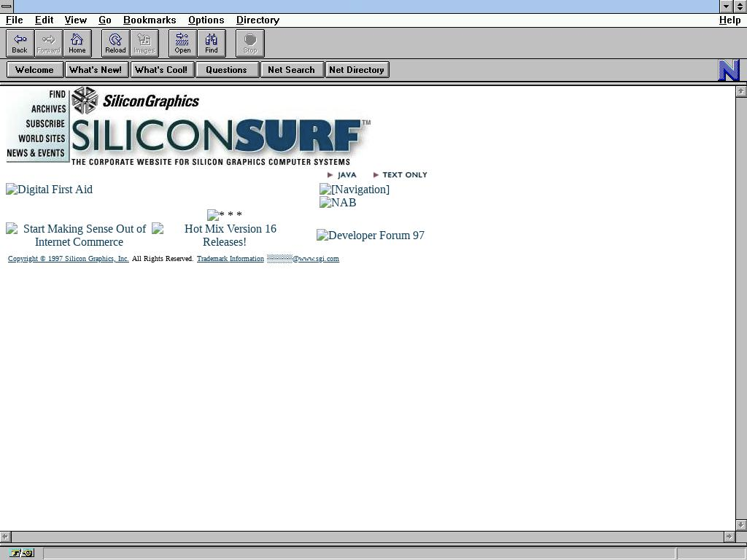Reload the current page
The height and width of the screenshot is (560, 747).
pyautogui.click(x=115, y=43)
